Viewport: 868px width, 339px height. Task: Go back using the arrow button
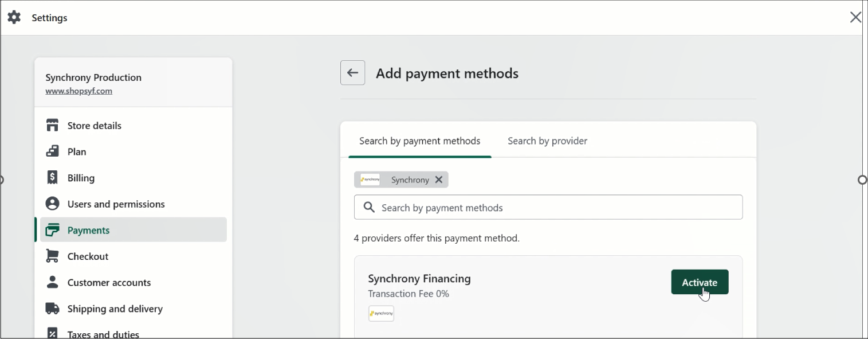352,73
